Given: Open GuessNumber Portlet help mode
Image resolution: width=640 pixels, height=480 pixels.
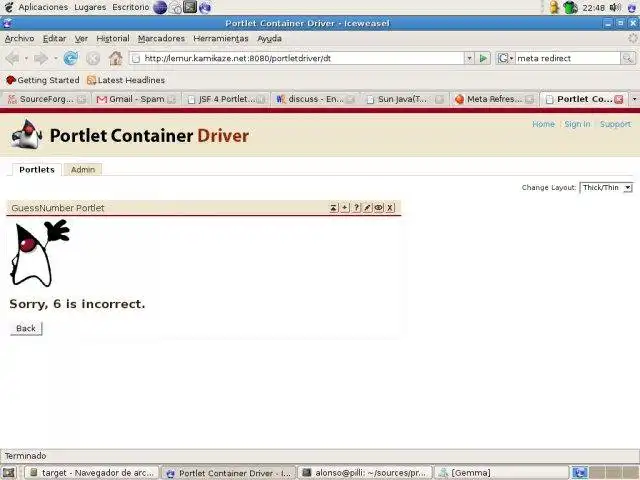Looking at the screenshot, I should click(356, 208).
